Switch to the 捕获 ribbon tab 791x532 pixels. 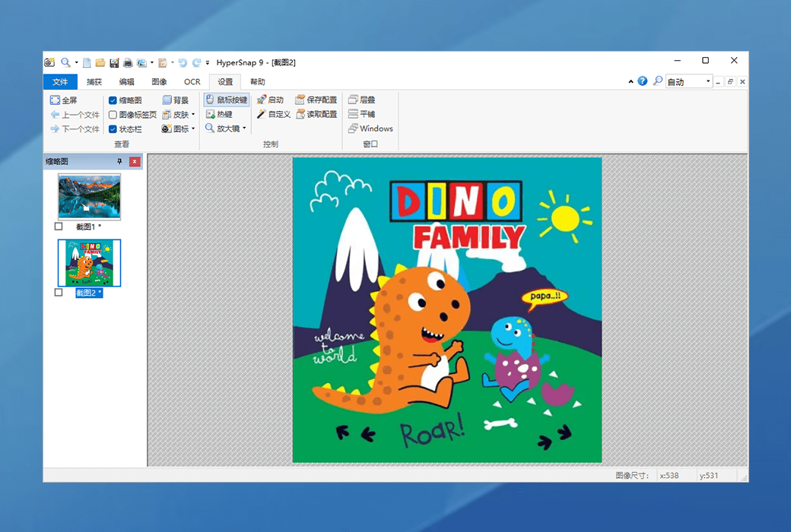point(94,82)
